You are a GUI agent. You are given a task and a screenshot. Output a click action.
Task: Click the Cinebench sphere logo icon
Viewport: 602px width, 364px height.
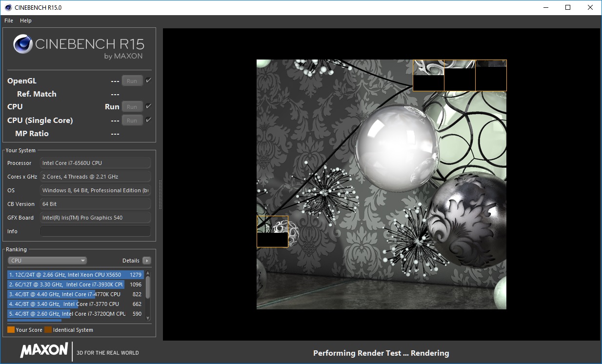pos(23,44)
